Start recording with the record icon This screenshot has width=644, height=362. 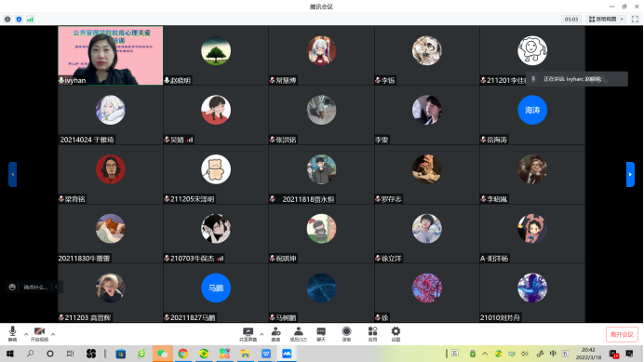[x=346, y=334]
